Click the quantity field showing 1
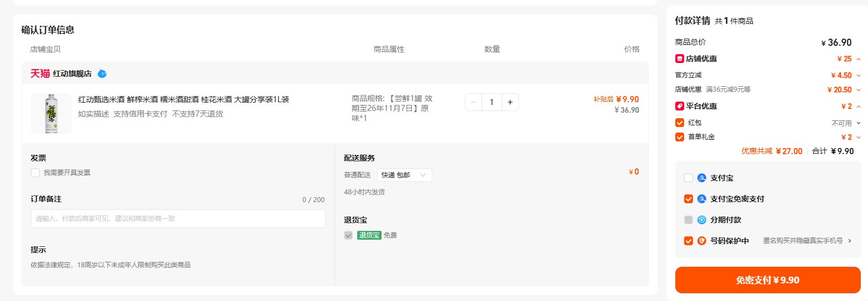 tap(491, 102)
